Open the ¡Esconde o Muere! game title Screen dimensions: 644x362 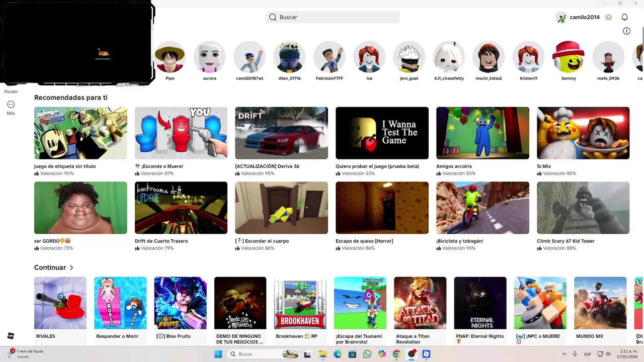tap(159, 166)
